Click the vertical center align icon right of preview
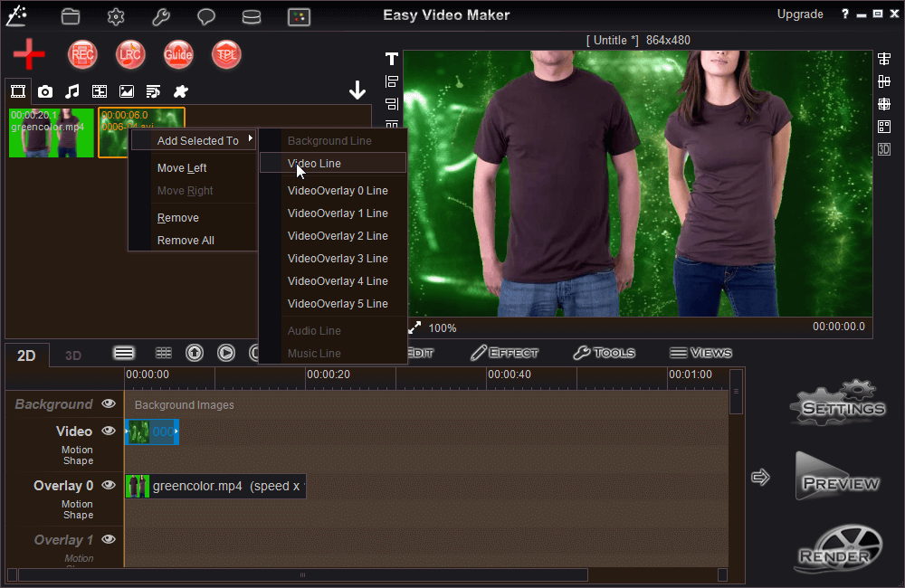Screen dimensions: 905x588 point(884,81)
